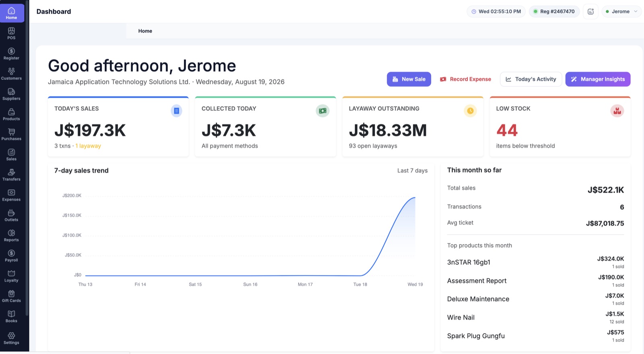
Task: Select the Home breadcrumb tab
Action: [145, 31]
